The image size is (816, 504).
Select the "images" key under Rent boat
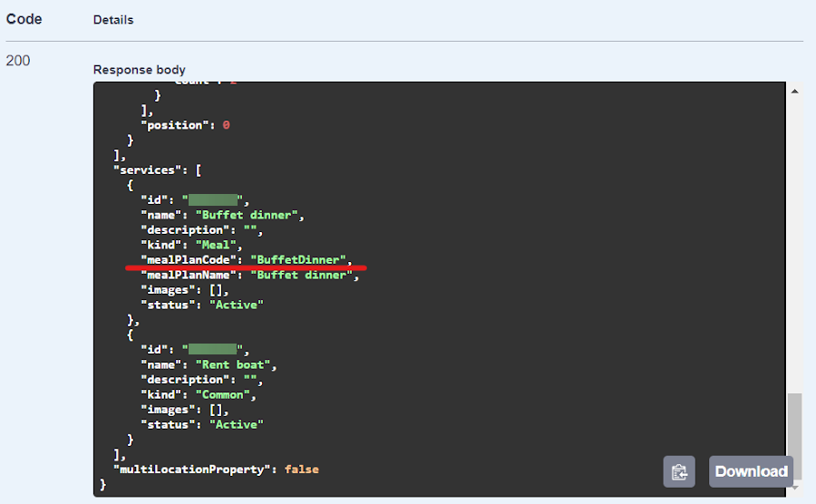tap(168, 410)
